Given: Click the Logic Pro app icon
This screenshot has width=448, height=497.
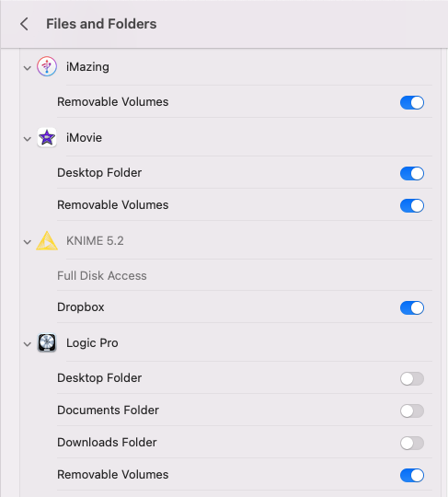Looking at the screenshot, I should click(x=47, y=342).
